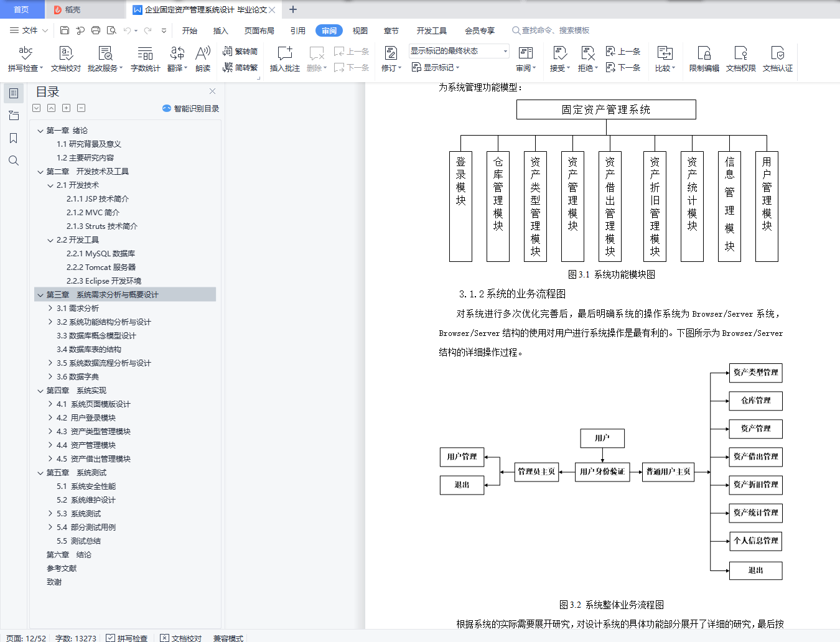
Task: Open a new tab with the plus button
Action: (x=293, y=9)
